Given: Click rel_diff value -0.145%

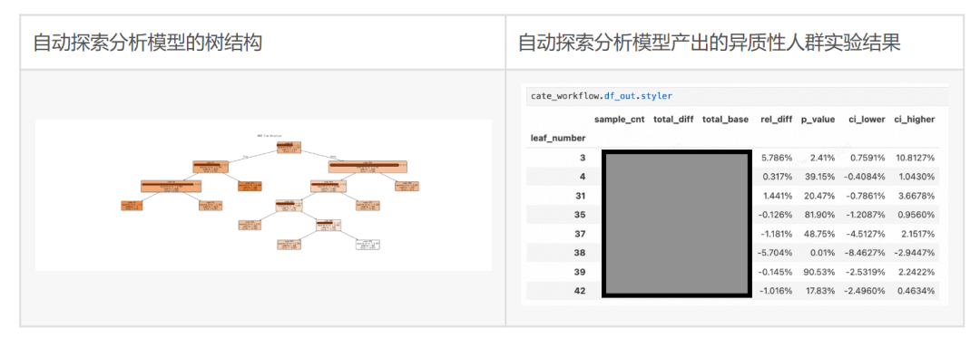Looking at the screenshot, I should (x=775, y=272).
